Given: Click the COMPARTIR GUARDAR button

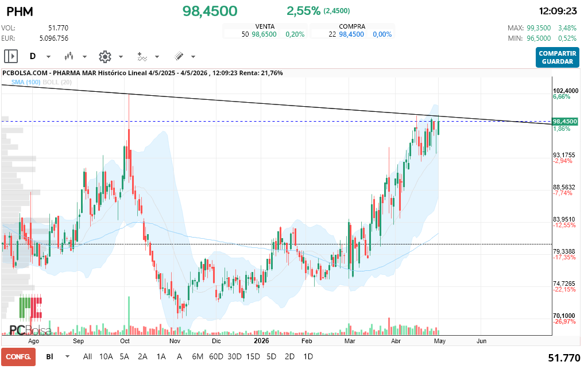Looking at the screenshot, I should 557,57.
